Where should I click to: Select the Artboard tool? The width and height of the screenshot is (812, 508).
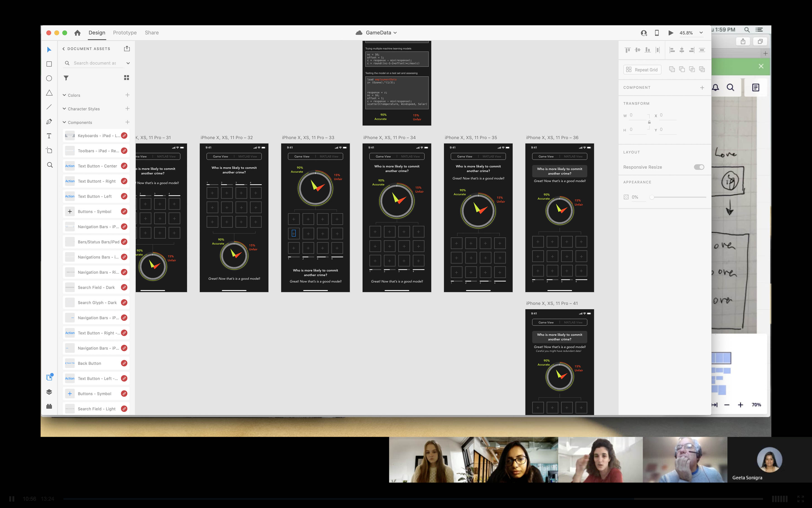(x=49, y=150)
